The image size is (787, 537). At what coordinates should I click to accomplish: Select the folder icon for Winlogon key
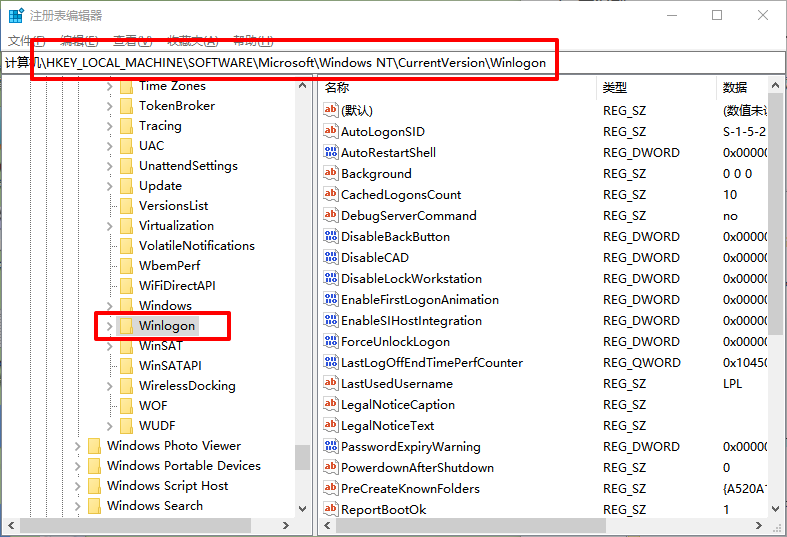tap(126, 326)
